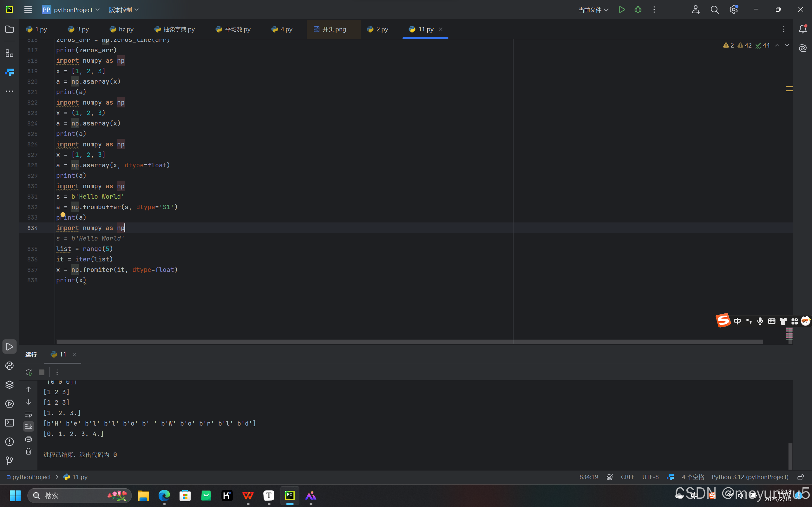Open IDE Settings via the gear icon
The width and height of the screenshot is (812, 507).
pyautogui.click(x=733, y=10)
